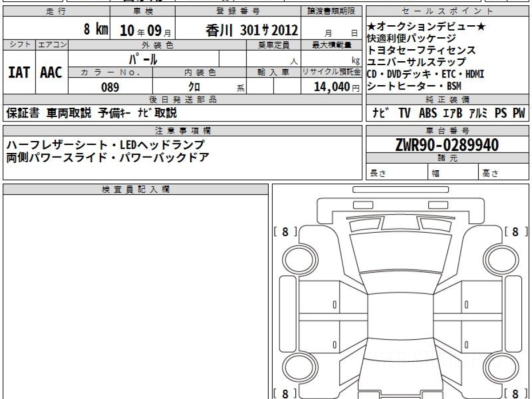Click the 注意事項欄 header
The image size is (532, 399).
coord(183,131)
